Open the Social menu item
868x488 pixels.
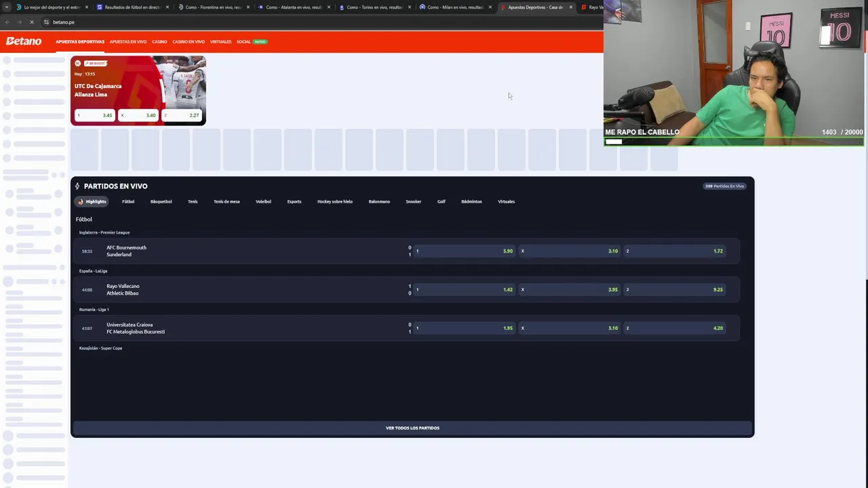point(243,41)
